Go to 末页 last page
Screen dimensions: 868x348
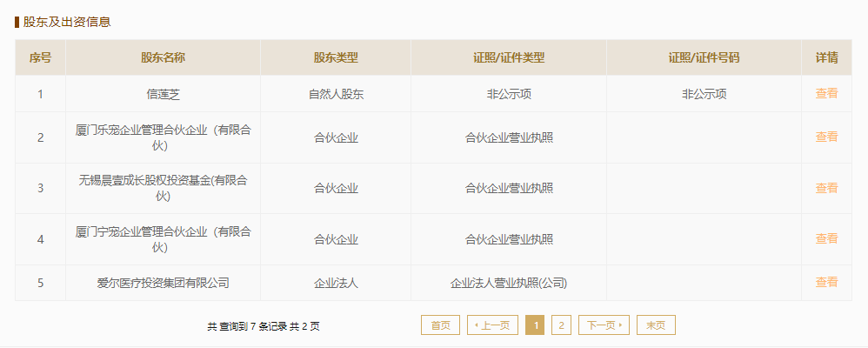coord(656,325)
